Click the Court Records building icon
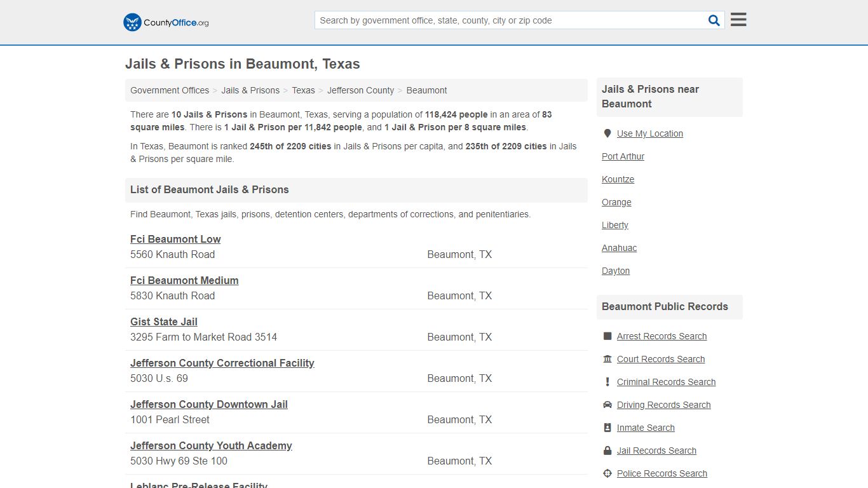Image resolution: width=868 pixels, height=488 pixels. pyautogui.click(x=607, y=359)
